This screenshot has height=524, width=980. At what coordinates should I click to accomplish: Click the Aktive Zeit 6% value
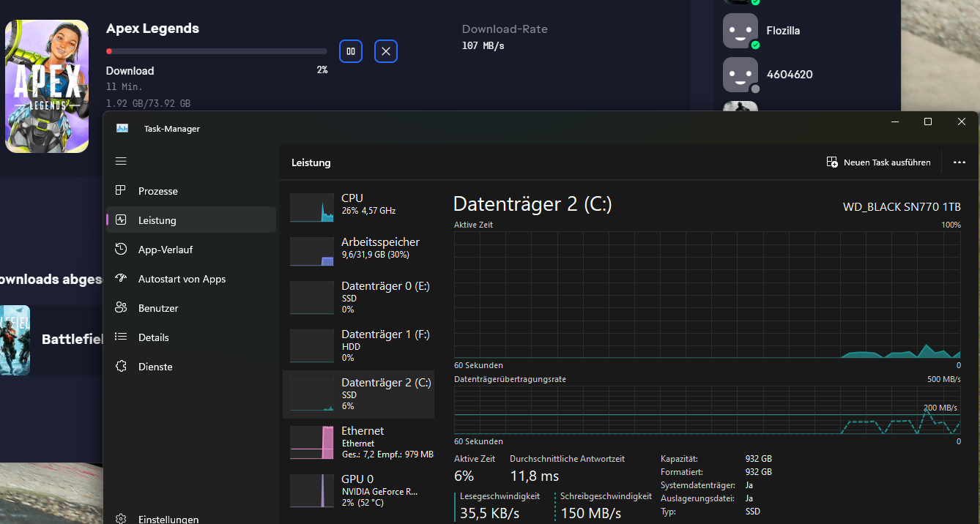tap(464, 476)
